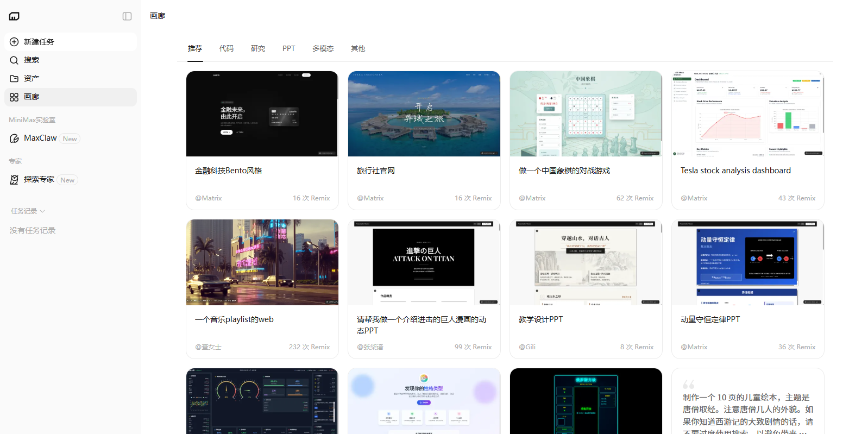Click the 探索专家 icon
The width and height of the screenshot is (868, 434).
point(14,180)
